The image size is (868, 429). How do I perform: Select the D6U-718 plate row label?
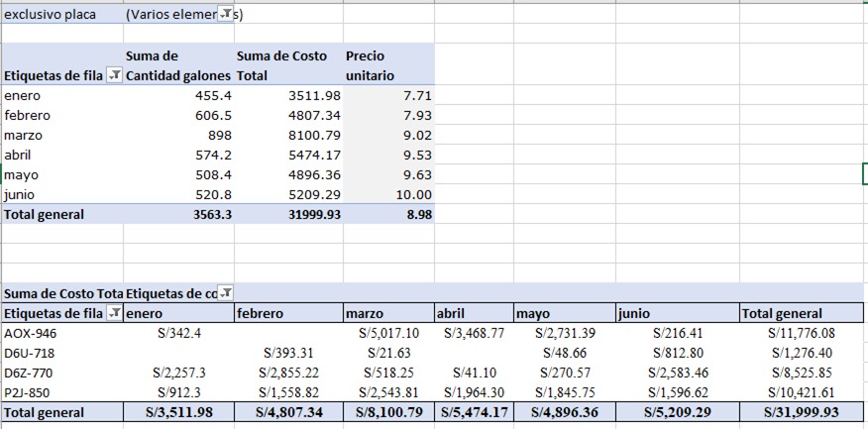pyautogui.click(x=30, y=353)
